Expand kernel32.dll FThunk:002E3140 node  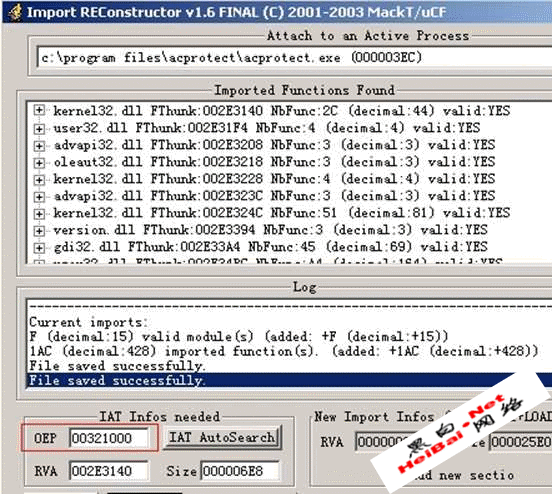pos(39,111)
